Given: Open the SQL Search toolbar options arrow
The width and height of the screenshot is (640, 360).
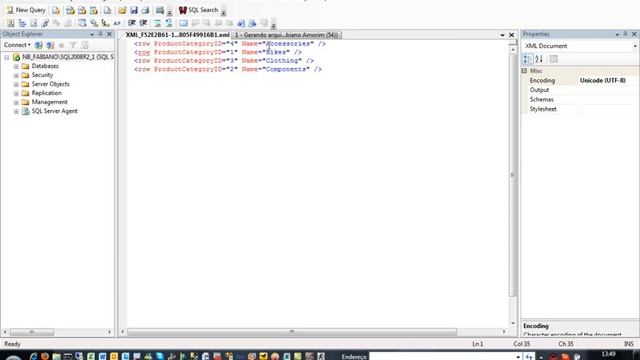Looking at the screenshot, I should coord(223,13).
